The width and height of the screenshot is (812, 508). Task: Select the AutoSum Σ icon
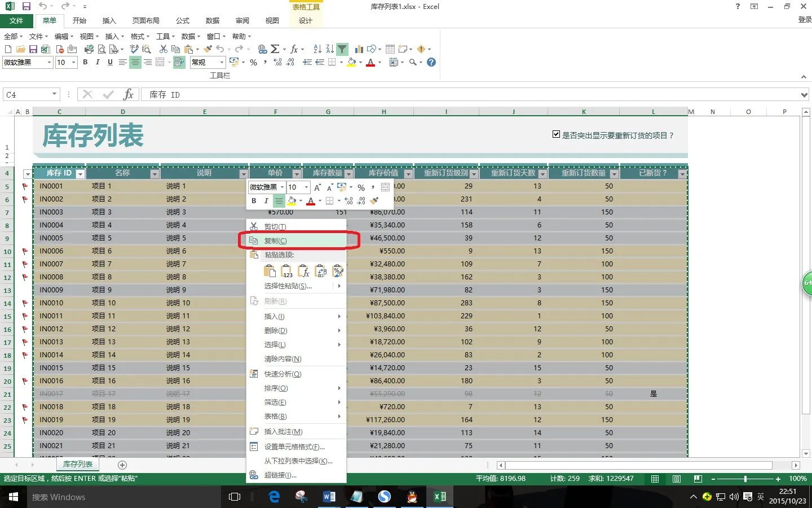pyautogui.click(x=276, y=49)
